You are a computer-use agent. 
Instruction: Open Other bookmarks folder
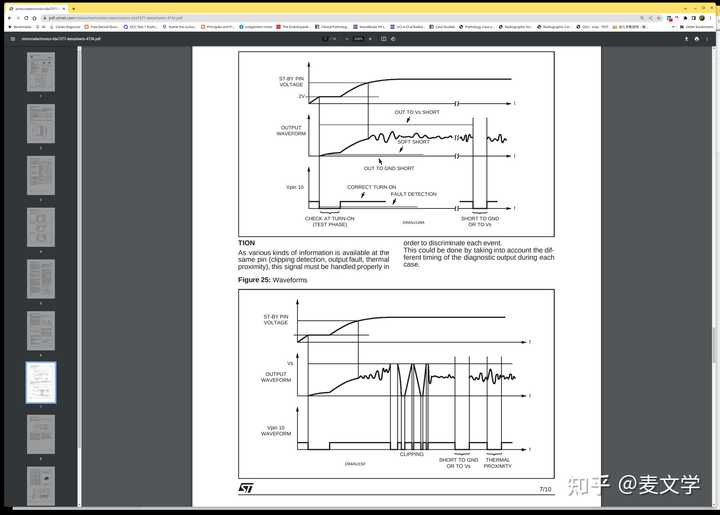(697, 27)
